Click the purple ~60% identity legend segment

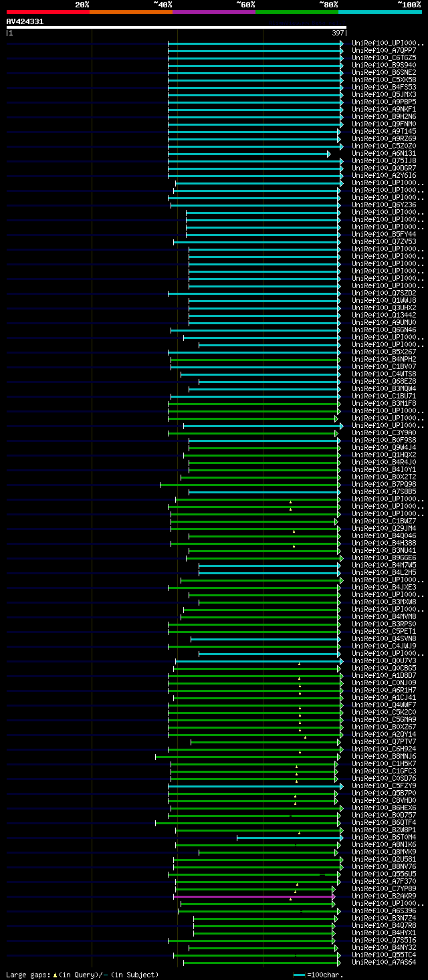point(213,11)
